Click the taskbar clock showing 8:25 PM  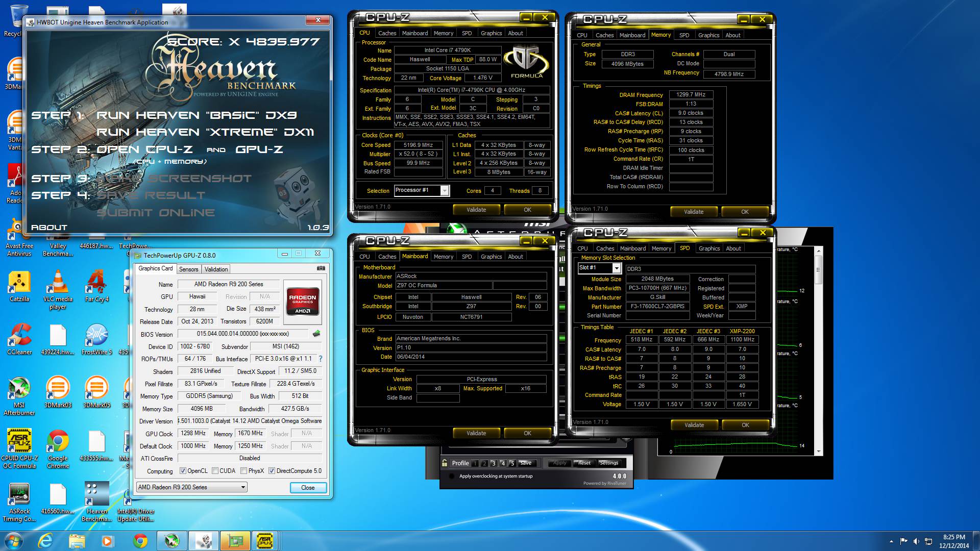(954, 541)
